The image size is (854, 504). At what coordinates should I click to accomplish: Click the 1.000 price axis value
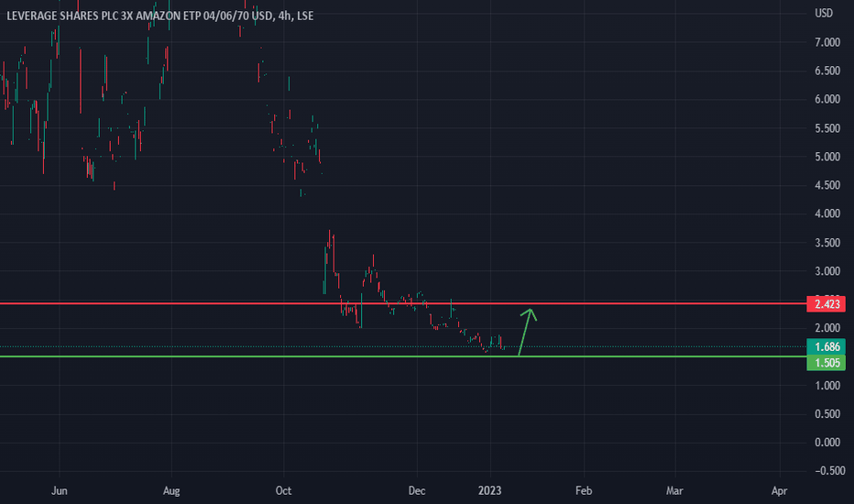click(827, 386)
